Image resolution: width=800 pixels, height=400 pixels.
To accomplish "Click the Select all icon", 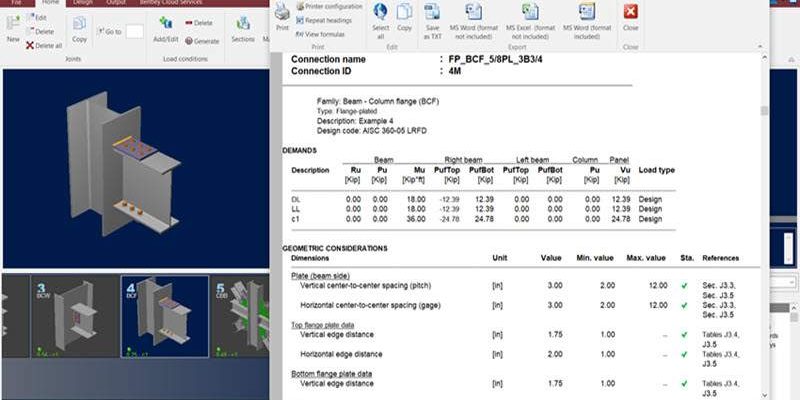I will tap(380, 20).
